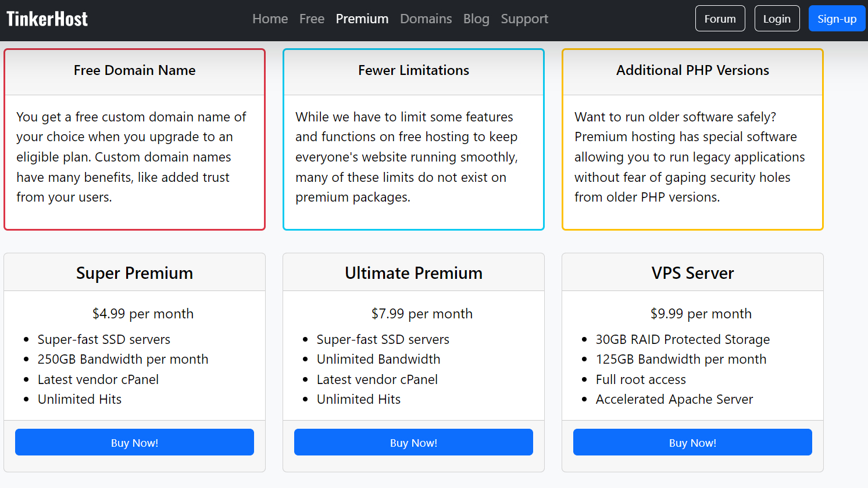Screen dimensions: 868x488
Task: Click the Super Premium plan title
Action: click(134, 273)
